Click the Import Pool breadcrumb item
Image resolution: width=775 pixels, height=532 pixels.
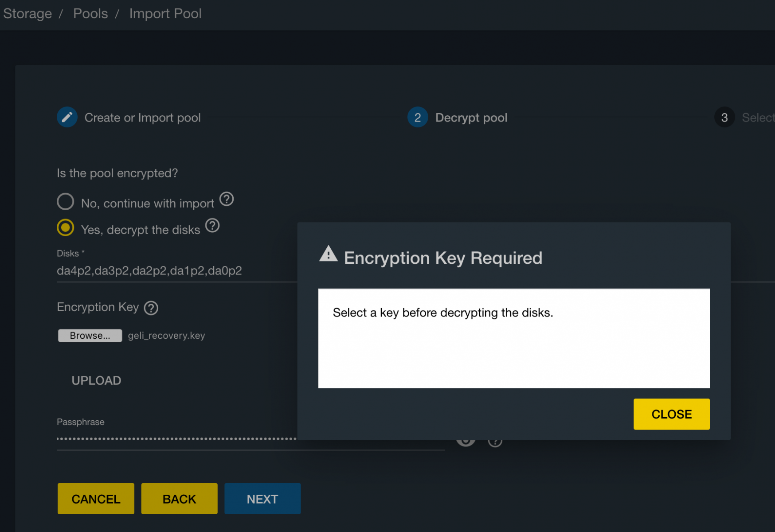(165, 14)
